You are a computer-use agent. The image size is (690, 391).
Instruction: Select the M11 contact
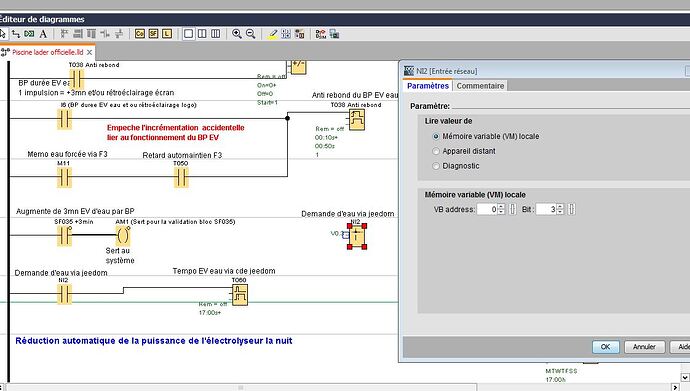(x=64, y=177)
